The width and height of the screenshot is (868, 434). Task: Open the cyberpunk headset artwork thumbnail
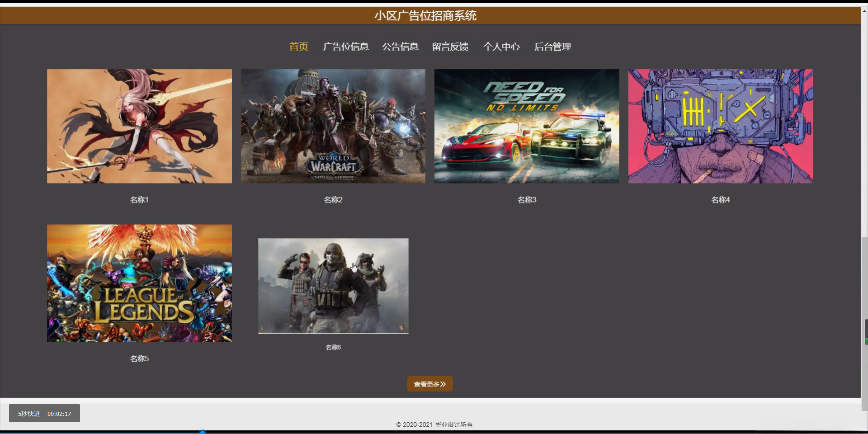point(721,126)
